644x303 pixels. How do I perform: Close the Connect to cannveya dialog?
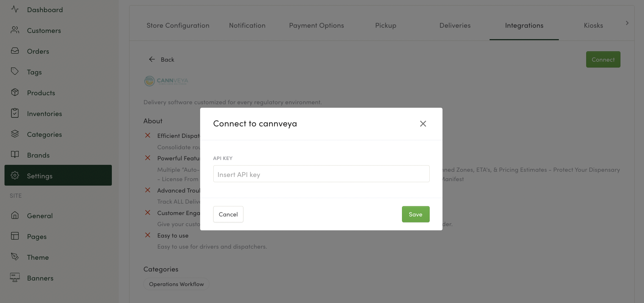point(423,124)
